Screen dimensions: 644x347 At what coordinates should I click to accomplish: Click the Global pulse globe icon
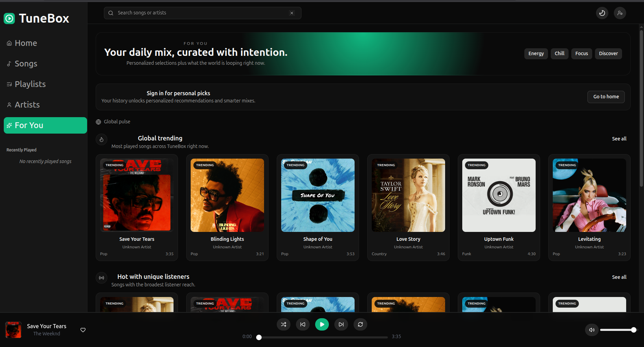coord(98,122)
